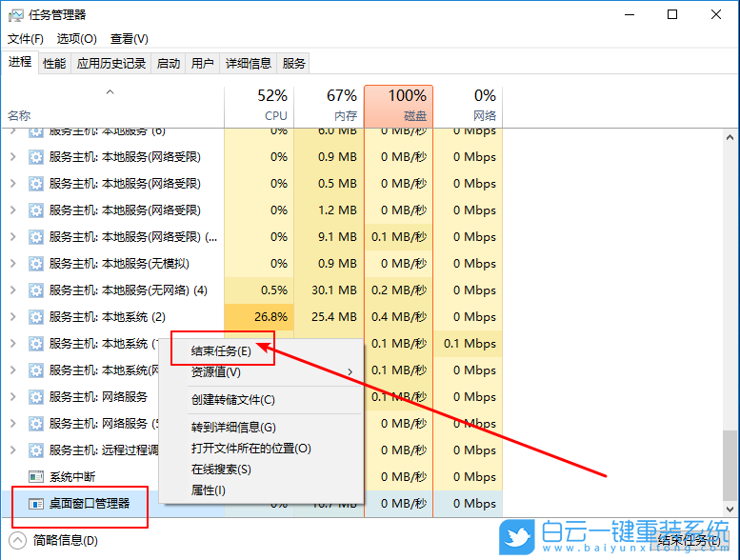This screenshot has width=740, height=560.
Task: Open the 资源值(V) submenu arrow
Action: pyautogui.click(x=350, y=372)
